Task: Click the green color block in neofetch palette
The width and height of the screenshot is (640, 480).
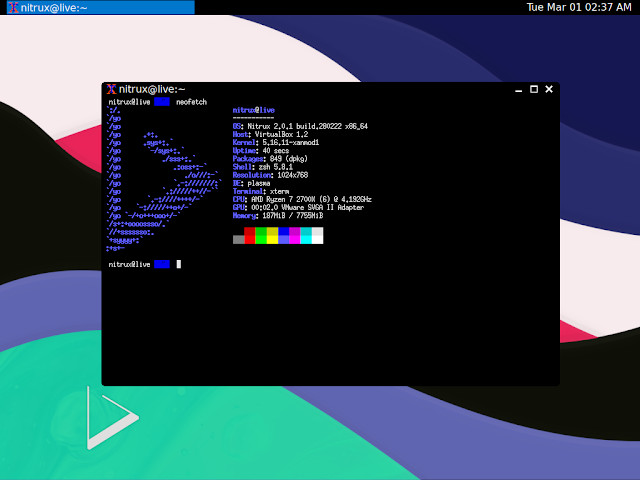Action: [x=261, y=236]
